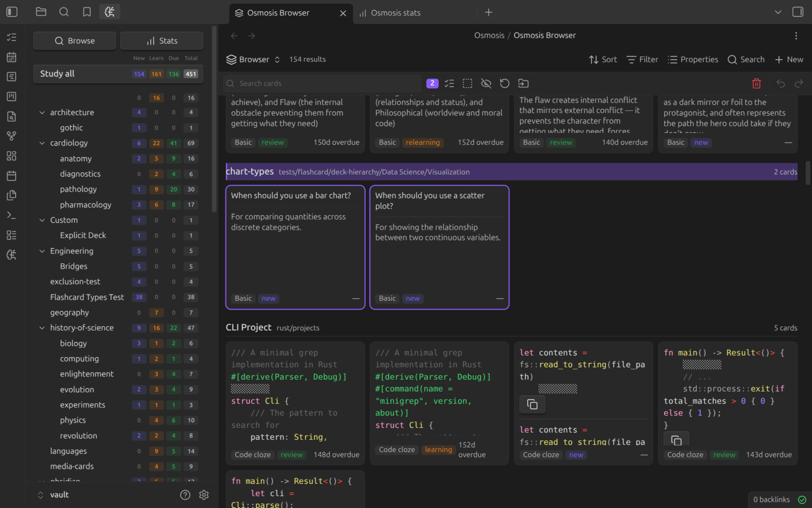Open the blank calendar ribbon icon
This screenshot has width=812, height=508.
[x=12, y=176]
